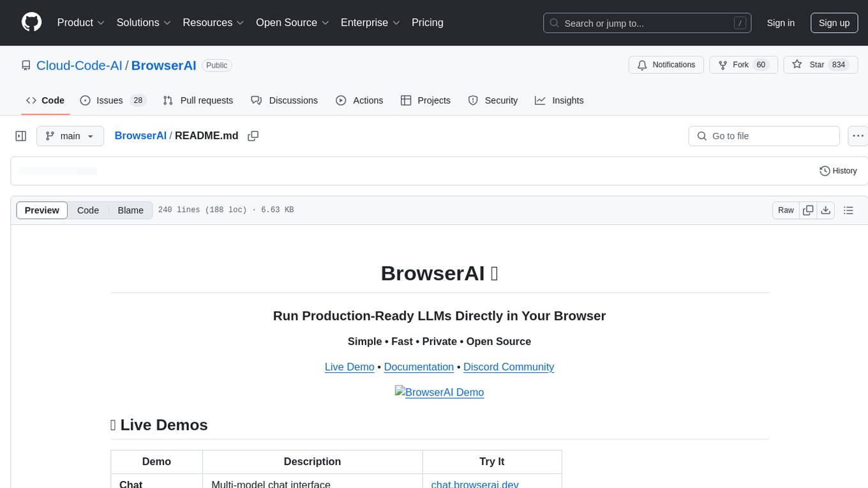
Task: Click the BrowserAI main heading
Action: [439, 273]
